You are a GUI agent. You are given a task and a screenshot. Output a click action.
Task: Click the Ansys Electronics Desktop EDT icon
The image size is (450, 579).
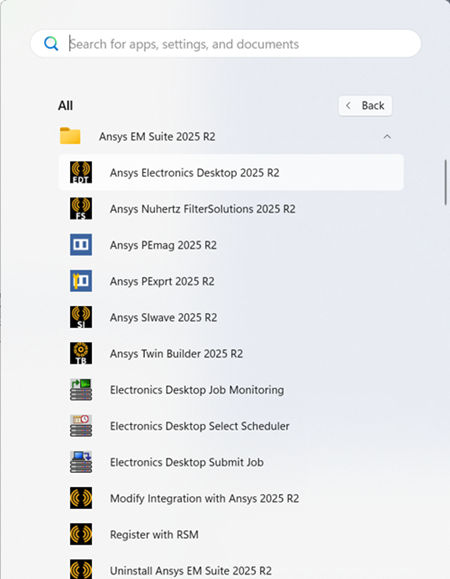click(x=81, y=172)
